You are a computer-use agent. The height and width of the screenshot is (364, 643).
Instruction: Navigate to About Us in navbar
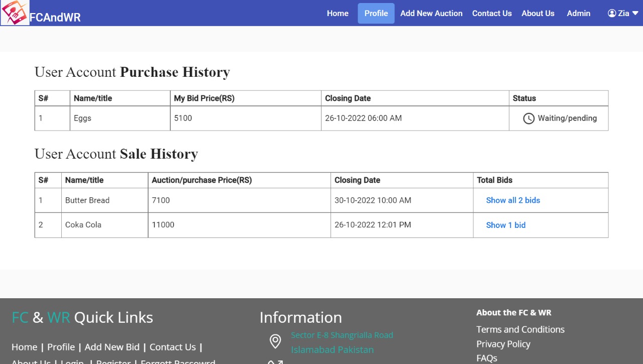[x=538, y=14]
